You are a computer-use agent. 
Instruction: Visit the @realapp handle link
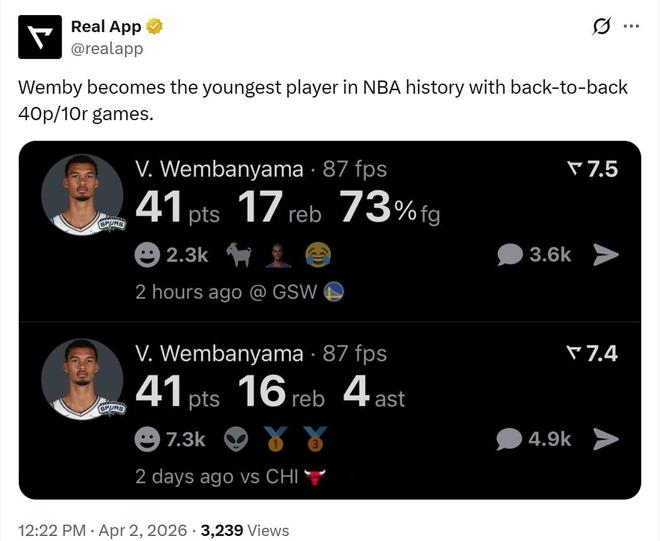click(x=106, y=48)
